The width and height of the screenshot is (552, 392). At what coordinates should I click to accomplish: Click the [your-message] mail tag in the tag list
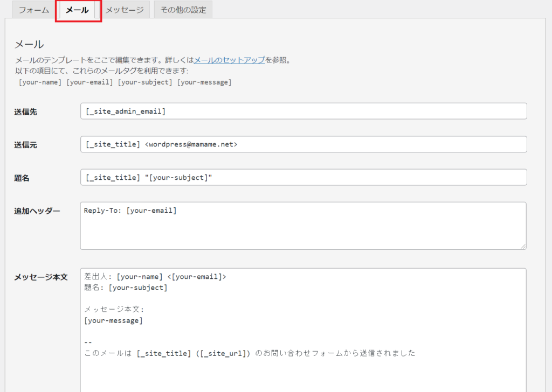click(204, 82)
